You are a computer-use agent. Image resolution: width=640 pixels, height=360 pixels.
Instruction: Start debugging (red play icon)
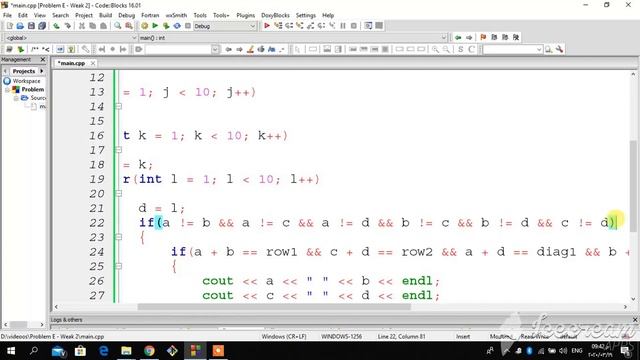click(267, 26)
